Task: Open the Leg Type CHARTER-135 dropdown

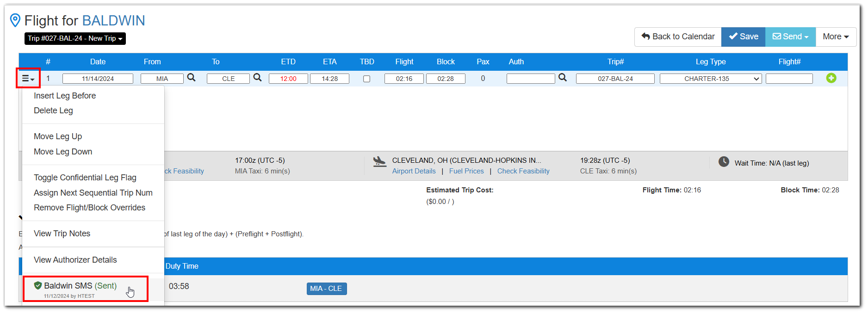Action: click(710, 79)
